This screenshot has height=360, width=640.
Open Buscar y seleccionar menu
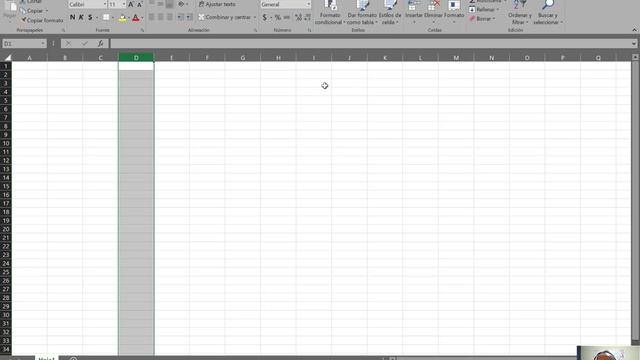(548, 13)
